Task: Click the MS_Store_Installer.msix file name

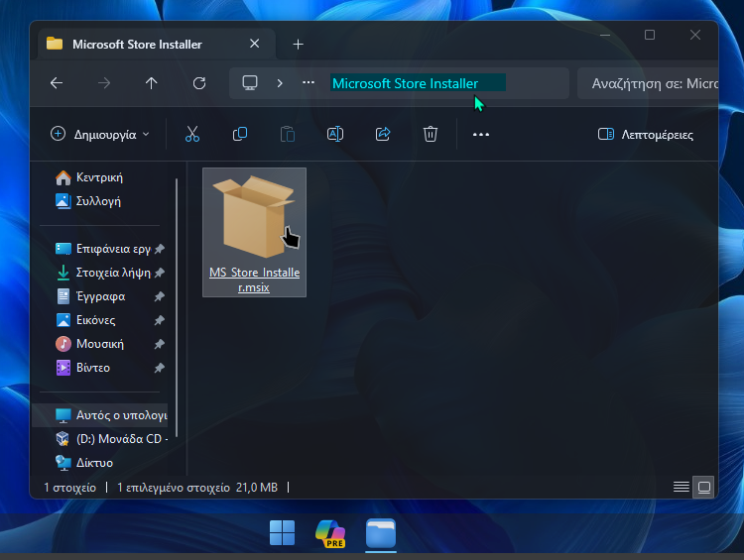Action: click(254, 280)
